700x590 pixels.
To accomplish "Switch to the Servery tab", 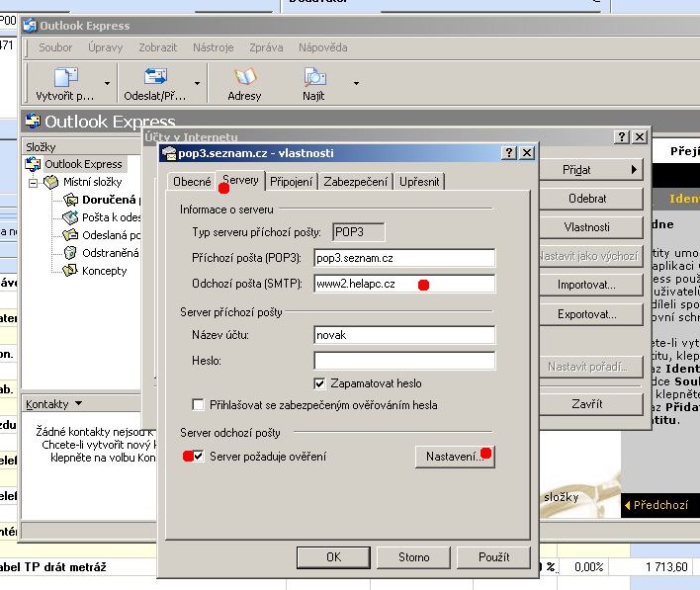I will pyautogui.click(x=240, y=180).
